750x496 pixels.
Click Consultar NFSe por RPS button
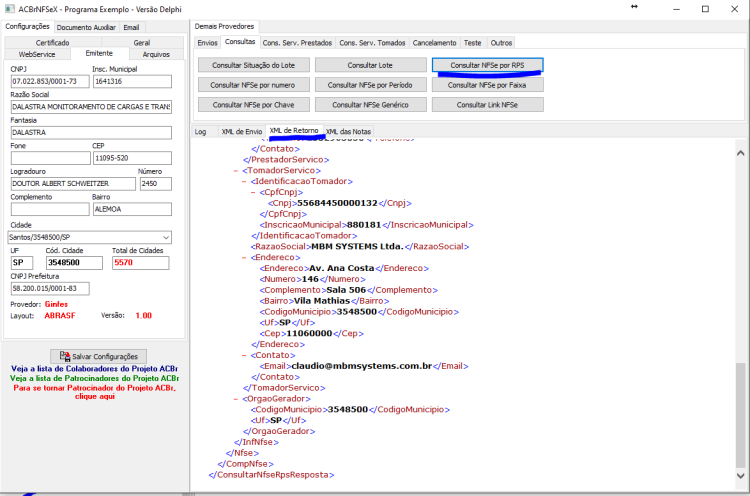click(x=487, y=65)
